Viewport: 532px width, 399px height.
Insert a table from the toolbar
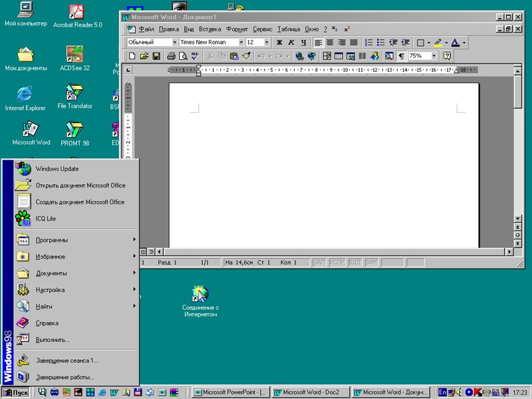pyautogui.click(x=338, y=56)
